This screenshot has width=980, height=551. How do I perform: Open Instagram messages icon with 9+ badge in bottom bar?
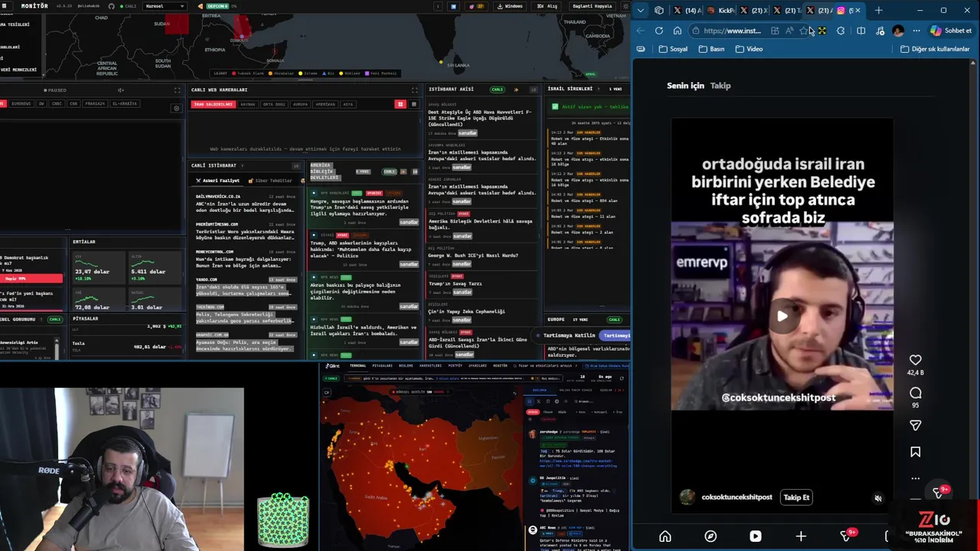pyautogui.click(x=847, y=536)
